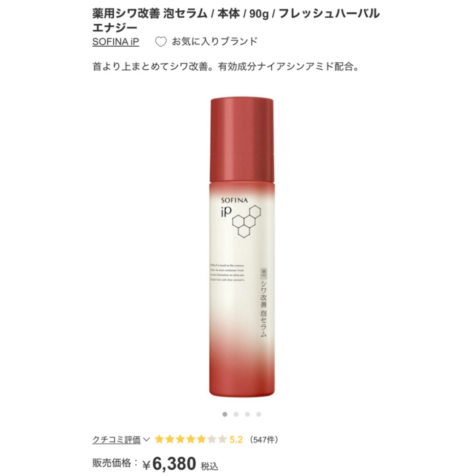Click the hexagon logo on the bottle

pos(246,221)
